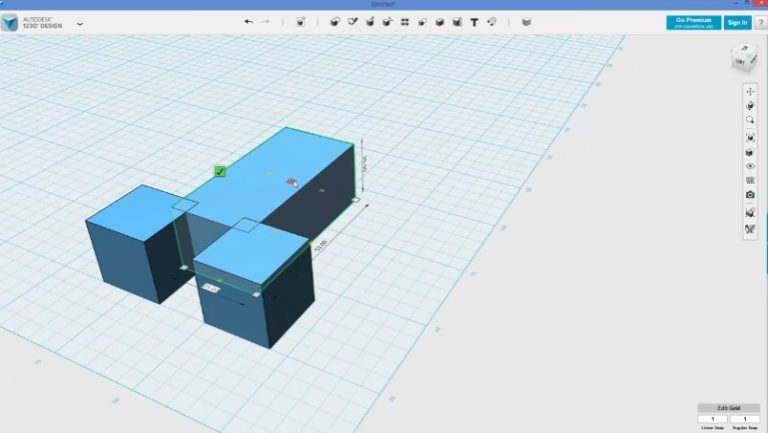Click the Edit Grid button
Screen dimensions: 768x433
(x=728, y=408)
